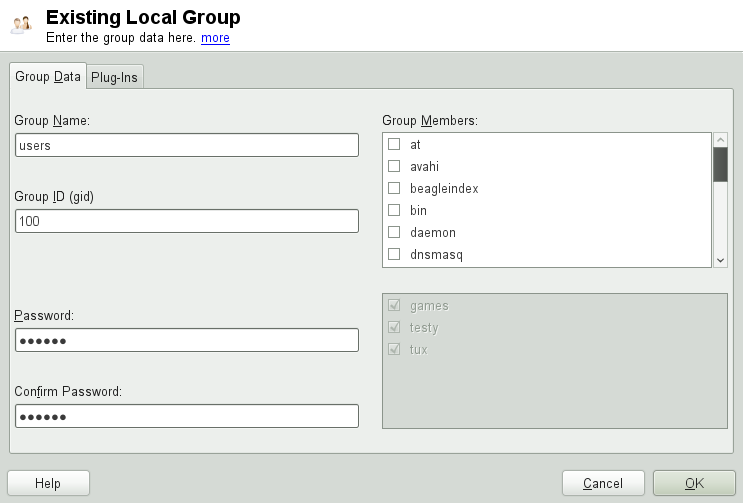
Task: Select the bin member checkbox
Action: [x=394, y=210]
